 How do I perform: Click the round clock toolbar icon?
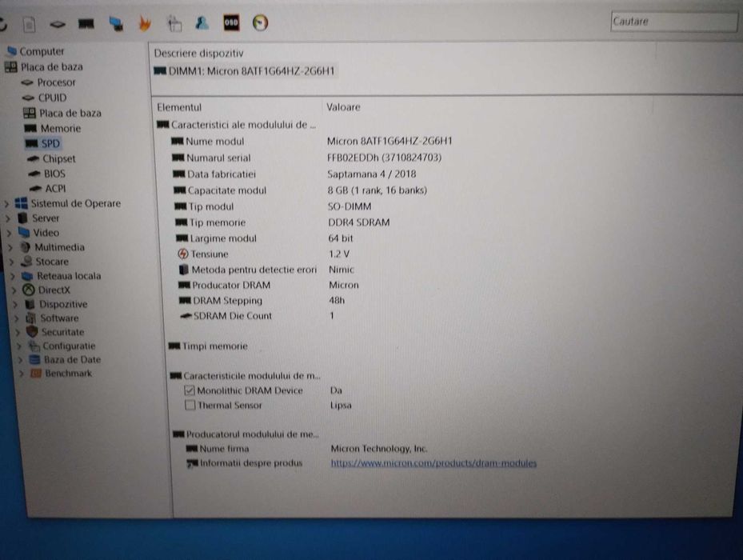260,22
